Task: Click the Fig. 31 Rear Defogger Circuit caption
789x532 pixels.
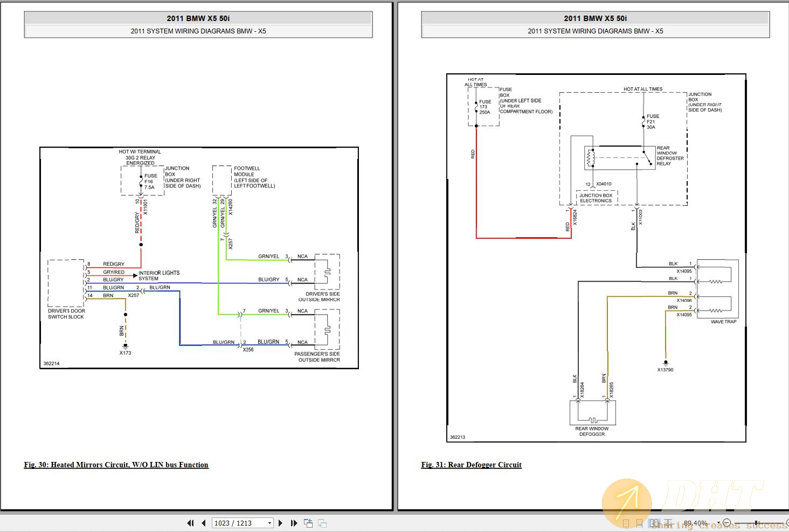Action: tap(471, 465)
